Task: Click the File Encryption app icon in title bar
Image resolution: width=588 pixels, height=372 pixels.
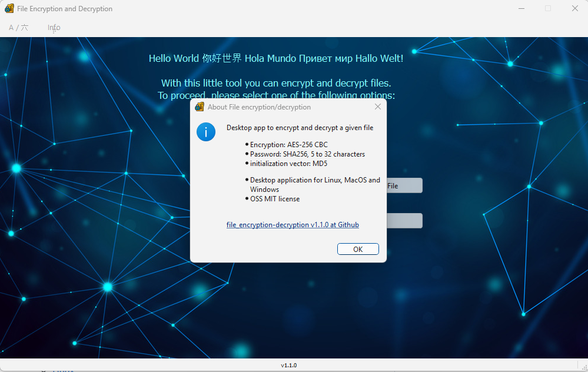Action: point(8,8)
